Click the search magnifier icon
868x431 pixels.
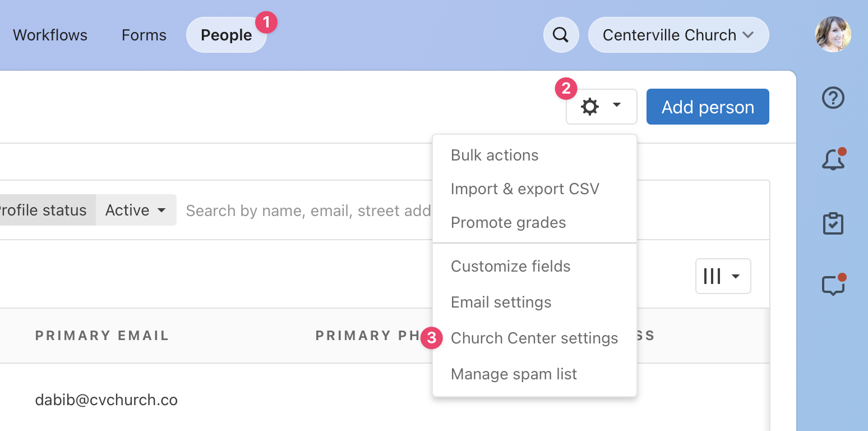click(561, 35)
